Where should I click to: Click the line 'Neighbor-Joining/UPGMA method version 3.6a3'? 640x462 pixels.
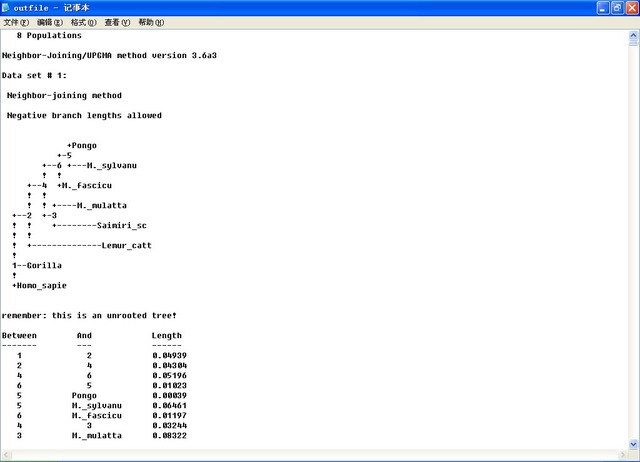coord(109,56)
